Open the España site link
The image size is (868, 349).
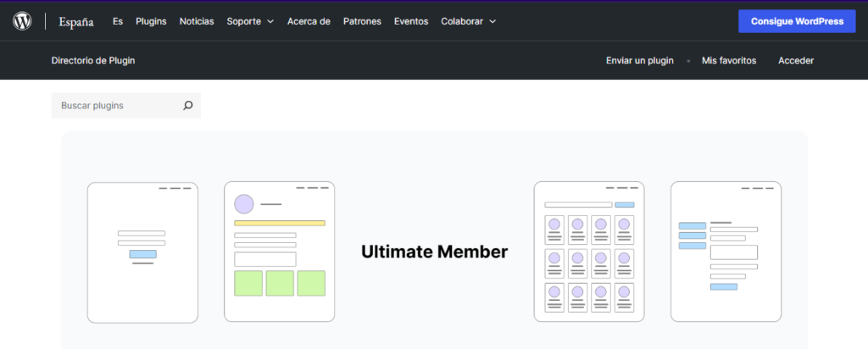pos(76,21)
